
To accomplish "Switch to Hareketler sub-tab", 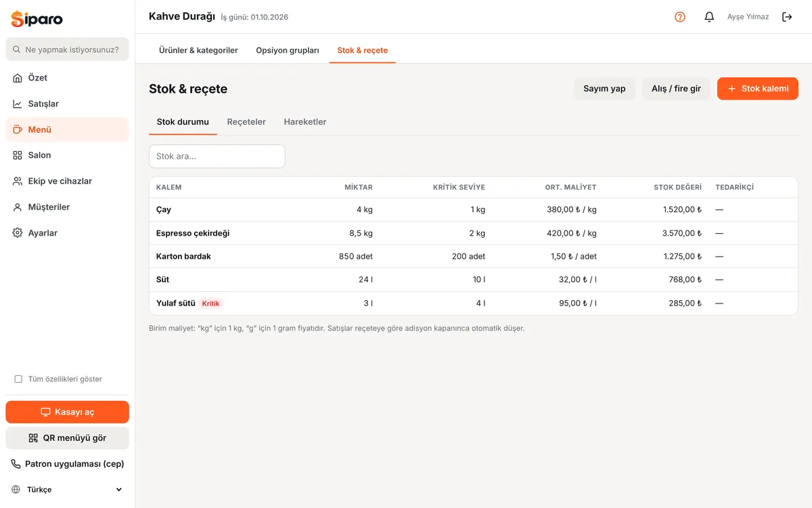I will point(305,122).
